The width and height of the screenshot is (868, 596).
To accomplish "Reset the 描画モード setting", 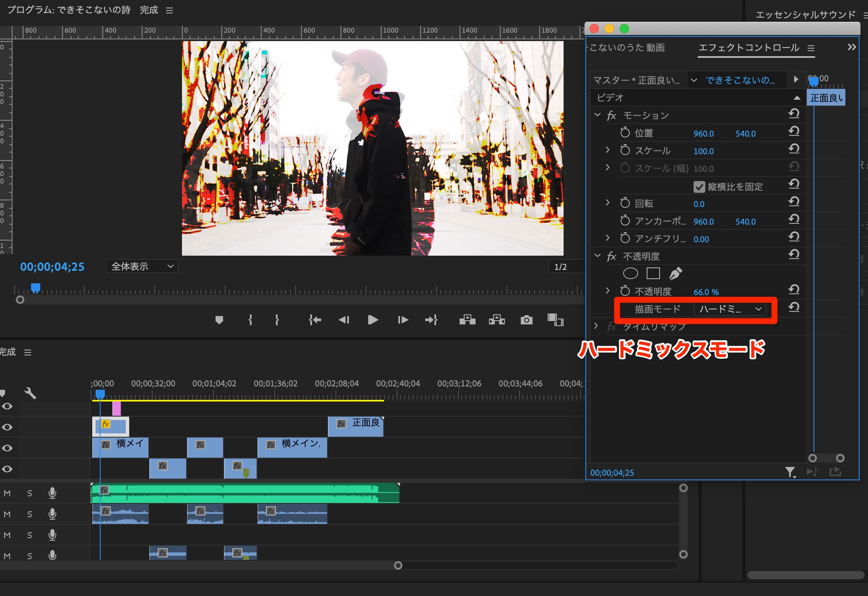I will (794, 308).
